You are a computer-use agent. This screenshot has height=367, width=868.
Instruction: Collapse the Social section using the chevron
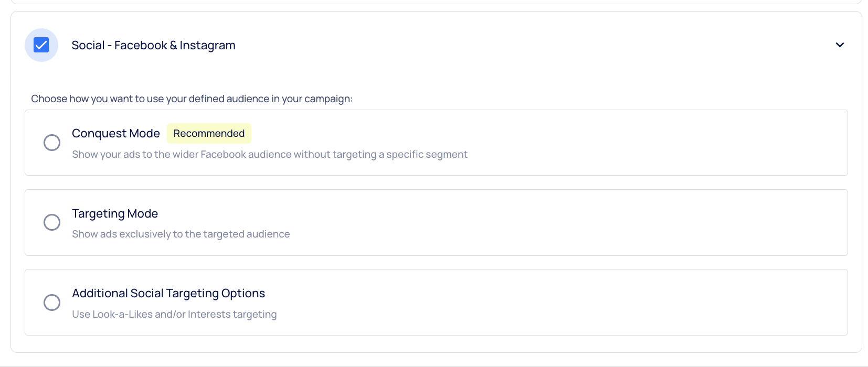840,45
